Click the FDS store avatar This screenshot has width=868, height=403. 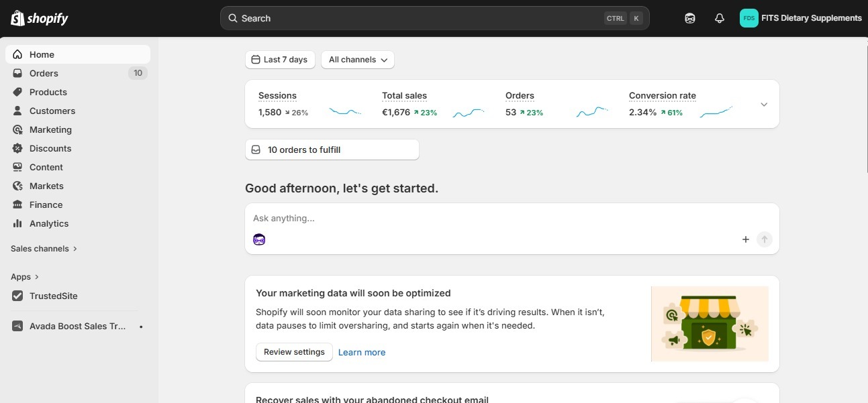click(749, 18)
